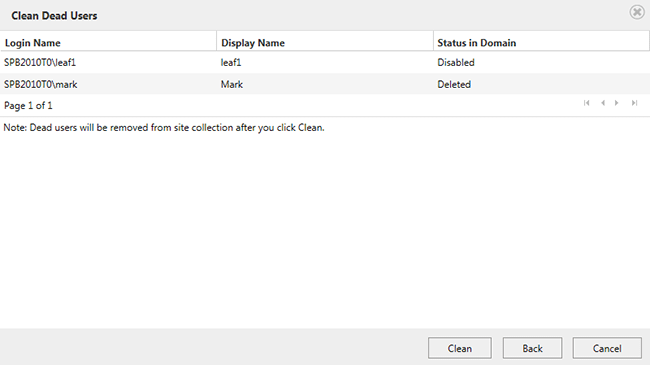
Task: Click the Clean Dead Users title
Action: pyautogui.click(x=54, y=16)
